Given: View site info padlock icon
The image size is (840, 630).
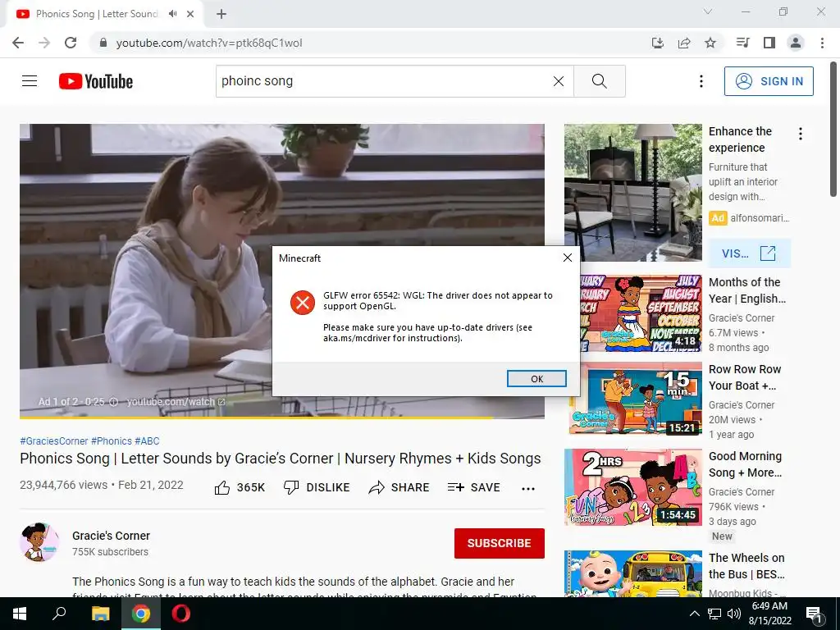Looking at the screenshot, I should [103, 43].
